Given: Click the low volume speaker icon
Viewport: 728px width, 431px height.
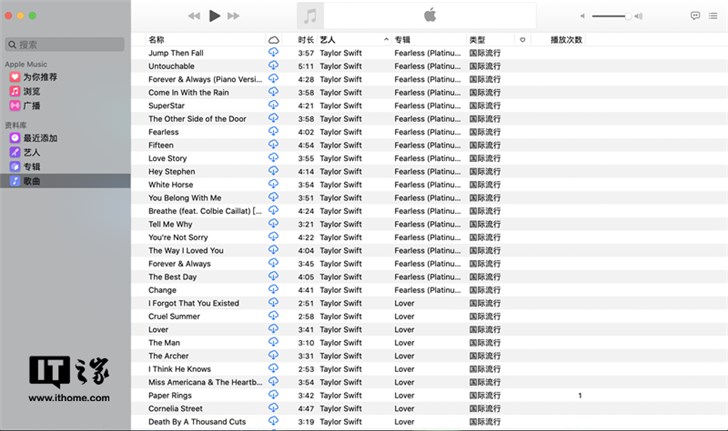Looking at the screenshot, I should click(582, 16).
